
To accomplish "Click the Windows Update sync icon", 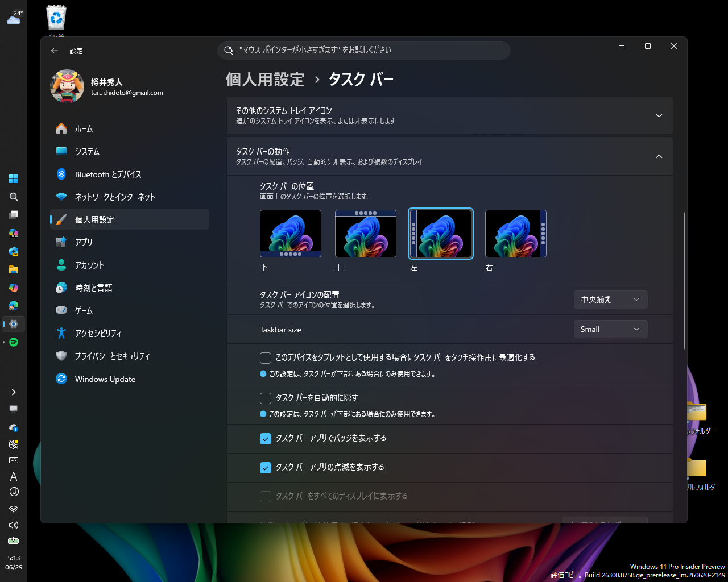I will click(61, 379).
